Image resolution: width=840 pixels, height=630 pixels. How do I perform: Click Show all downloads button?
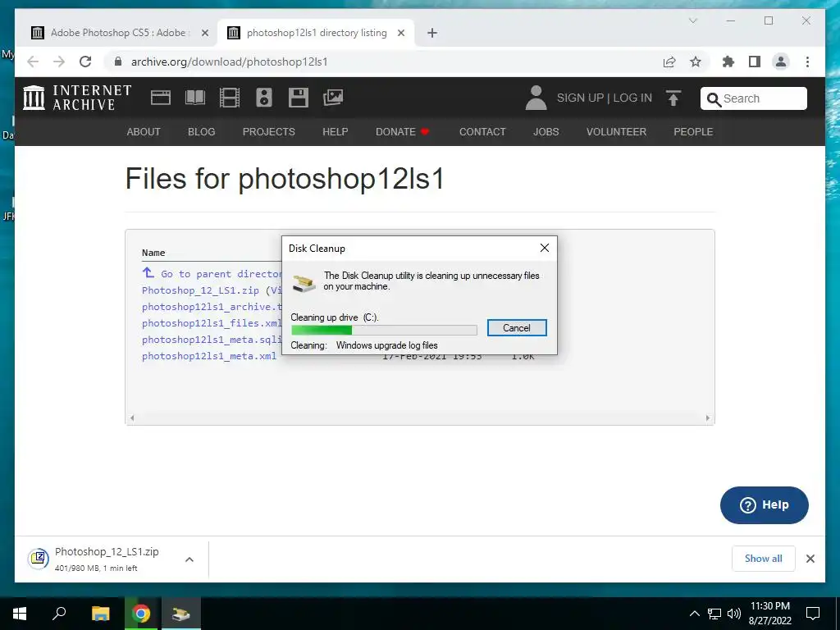763,559
